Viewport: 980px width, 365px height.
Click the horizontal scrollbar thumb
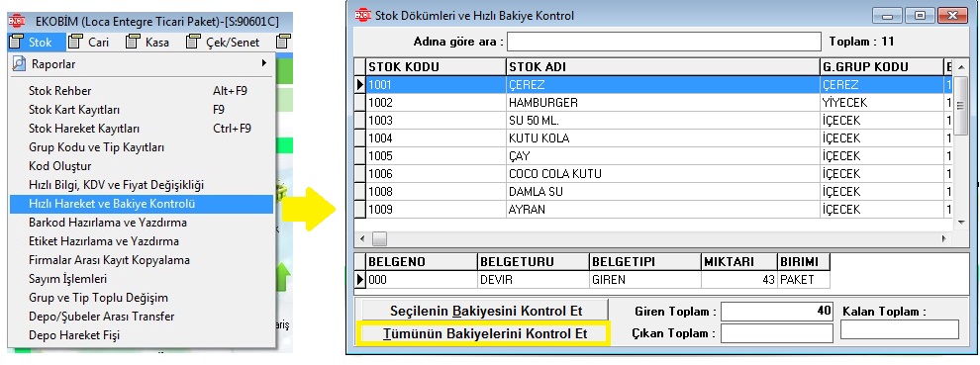pyautogui.click(x=379, y=238)
